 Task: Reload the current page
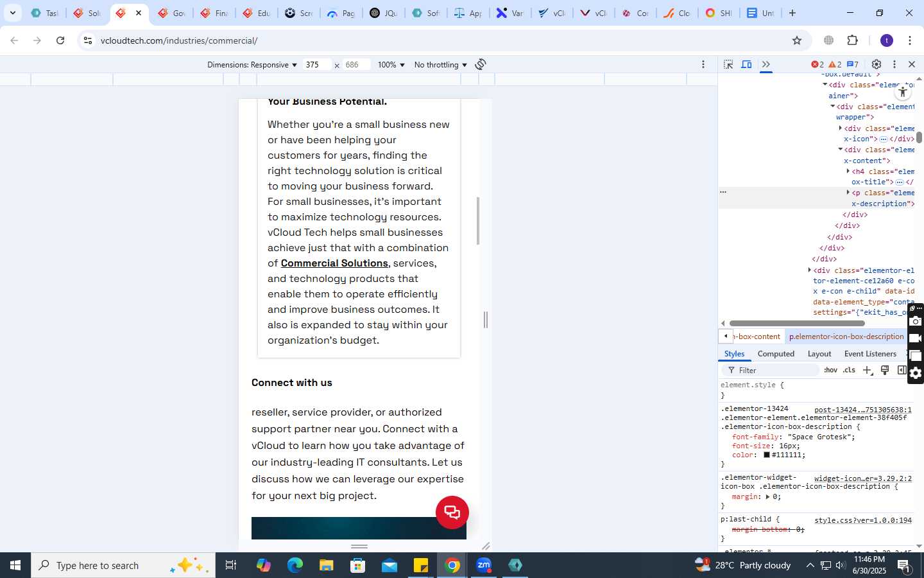coord(60,40)
